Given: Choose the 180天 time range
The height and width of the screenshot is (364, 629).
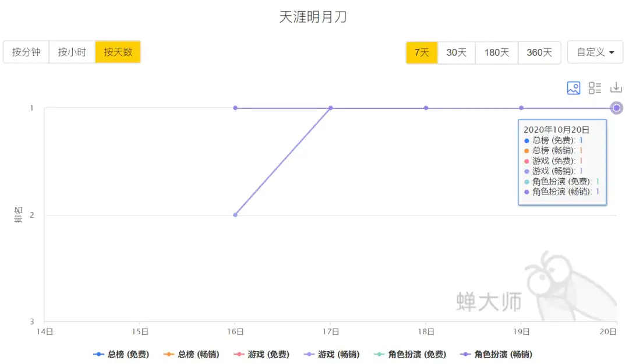Looking at the screenshot, I should [497, 52].
